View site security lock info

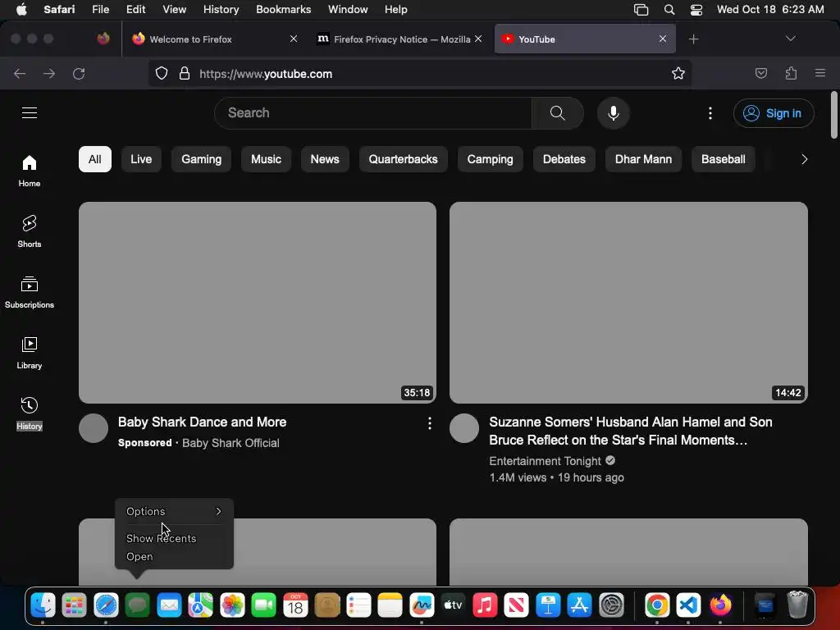[185, 73]
